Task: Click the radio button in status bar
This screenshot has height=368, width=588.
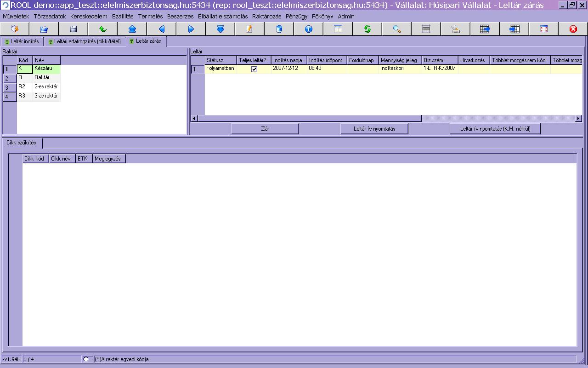Action: (x=86, y=359)
